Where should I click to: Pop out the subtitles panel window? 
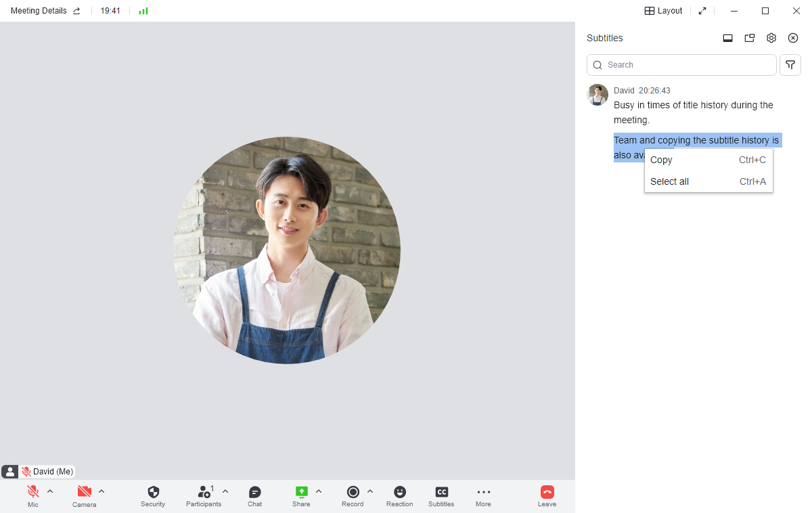pyautogui.click(x=749, y=38)
